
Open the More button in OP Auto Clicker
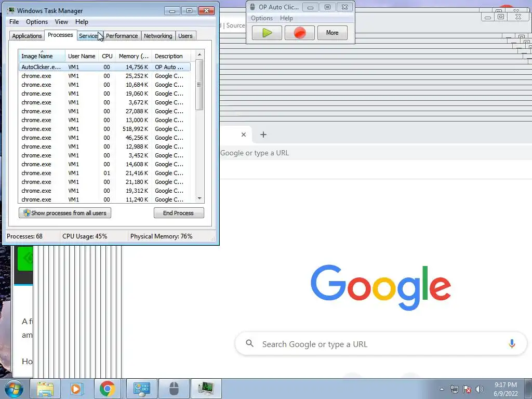point(332,33)
